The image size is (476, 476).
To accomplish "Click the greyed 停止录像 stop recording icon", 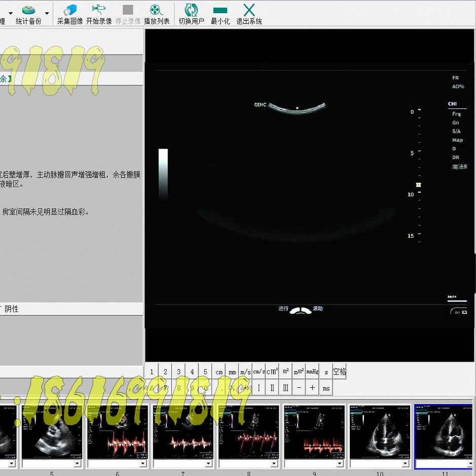I will pos(128,14).
